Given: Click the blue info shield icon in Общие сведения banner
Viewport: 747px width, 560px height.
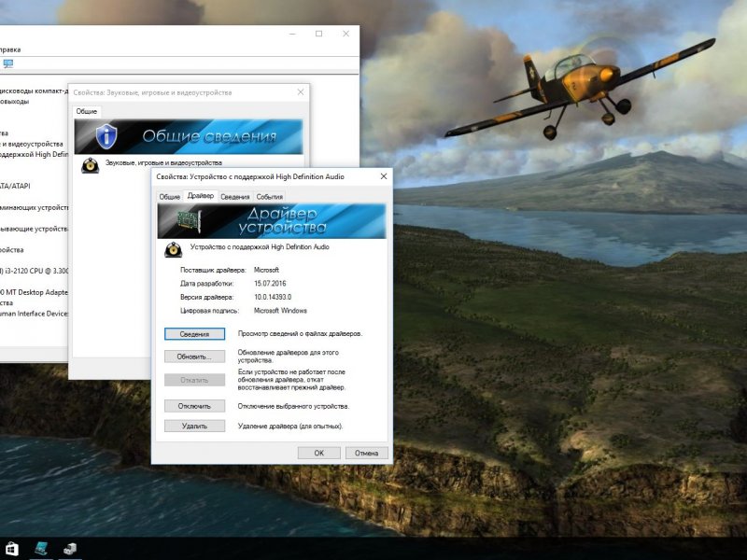Looking at the screenshot, I should (x=106, y=136).
